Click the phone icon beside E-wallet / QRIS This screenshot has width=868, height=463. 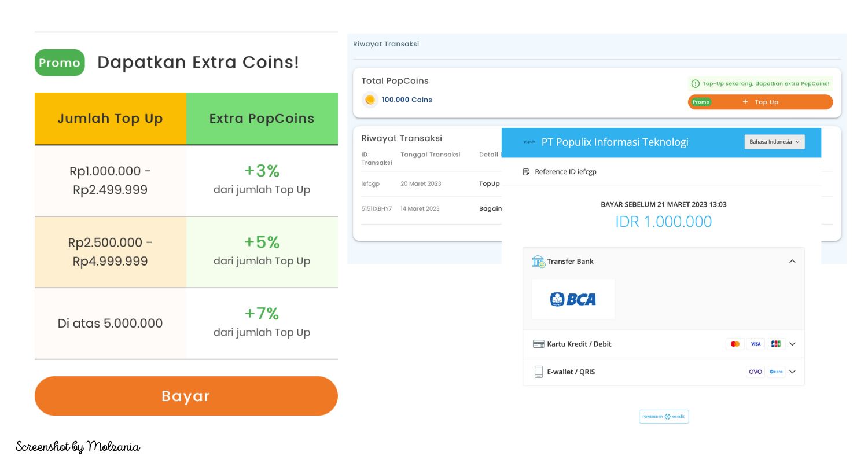pyautogui.click(x=539, y=372)
